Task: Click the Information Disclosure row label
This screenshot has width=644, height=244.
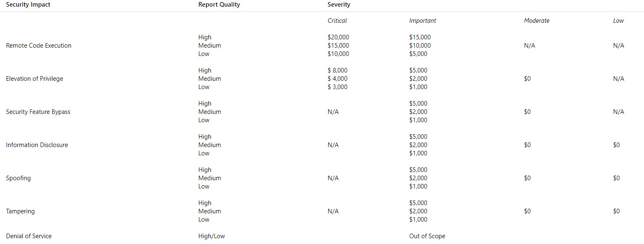Action: (x=37, y=145)
